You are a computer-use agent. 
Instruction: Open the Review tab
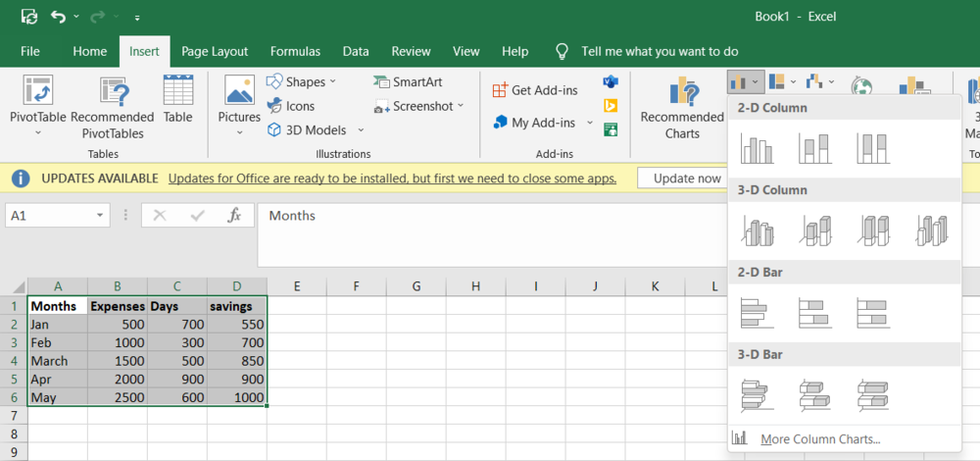point(411,51)
